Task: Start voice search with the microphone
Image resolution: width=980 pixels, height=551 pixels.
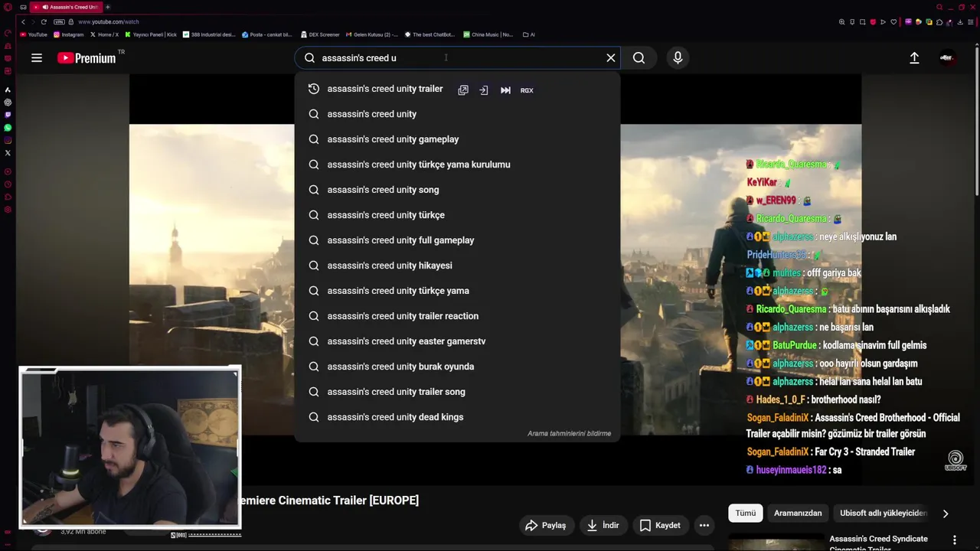Action: (x=678, y=57)
